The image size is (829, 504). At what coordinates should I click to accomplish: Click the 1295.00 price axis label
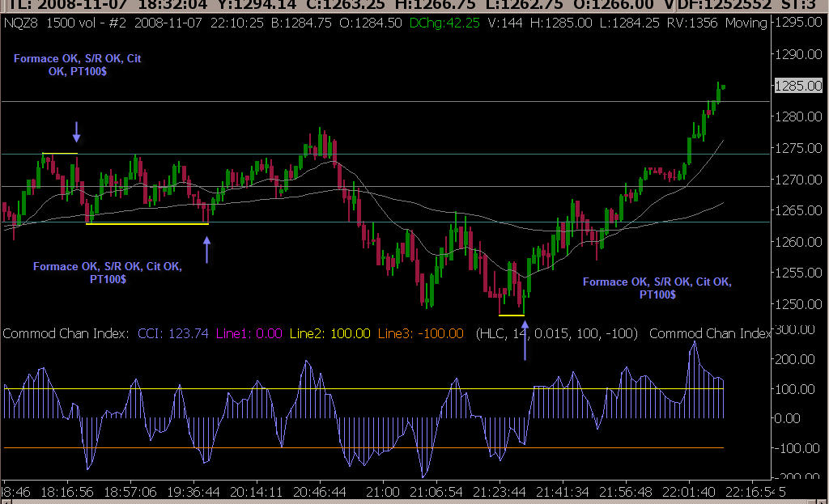[x=798, y=23]
